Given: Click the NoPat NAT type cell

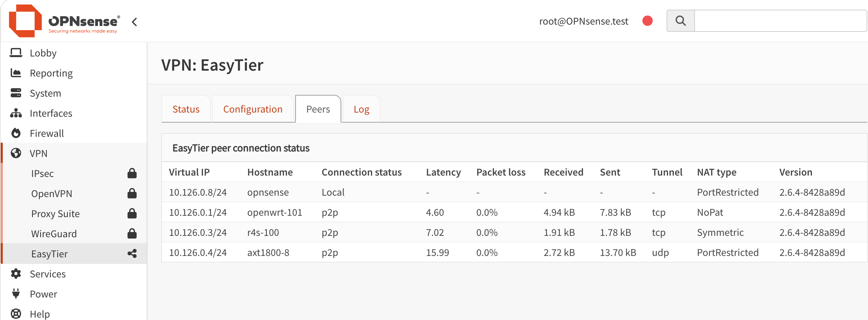Looking at the screenshot, I should (710, 212).
